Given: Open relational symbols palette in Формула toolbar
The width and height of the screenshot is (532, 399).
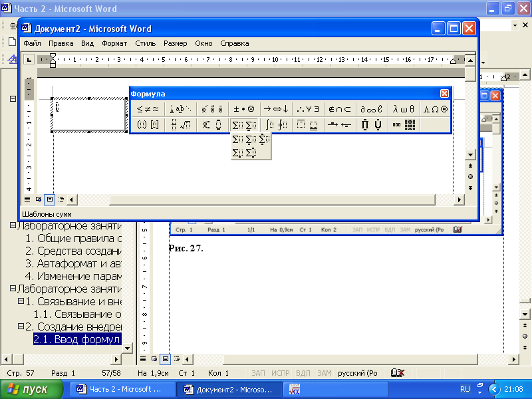Looking at the screenshot, I should tap(148, 109).
